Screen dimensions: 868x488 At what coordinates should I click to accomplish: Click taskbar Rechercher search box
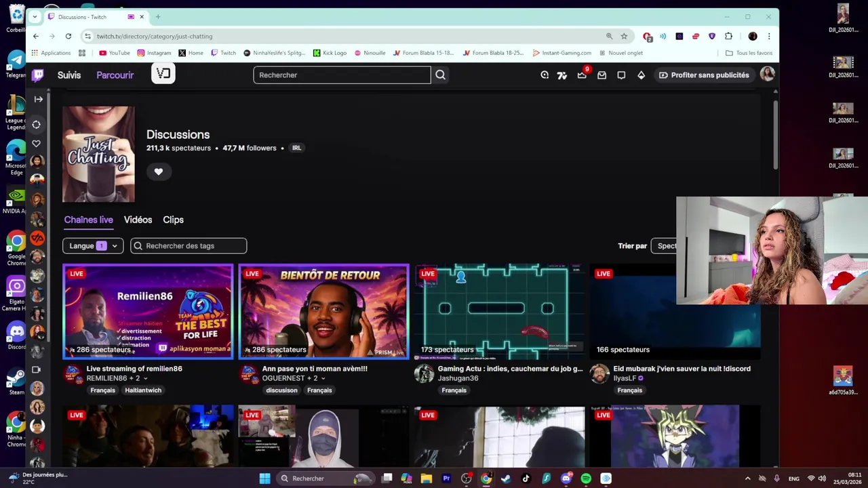pos(325,479)
